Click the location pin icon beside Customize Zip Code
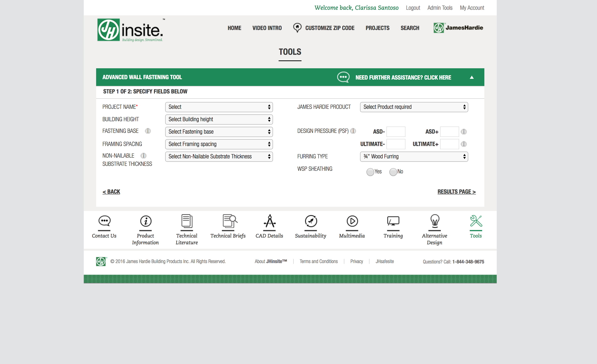Image resolution: width=597 pixels, height=364 pixels. [297, 28]
